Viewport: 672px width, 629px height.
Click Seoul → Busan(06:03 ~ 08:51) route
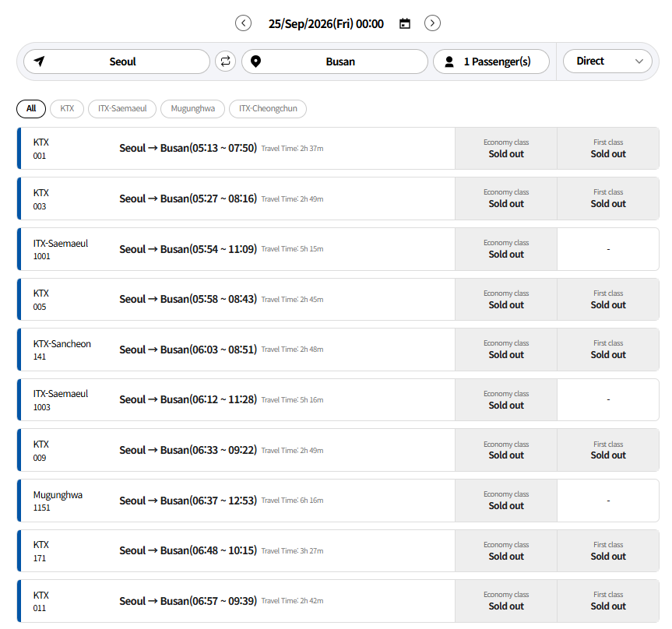188,350
